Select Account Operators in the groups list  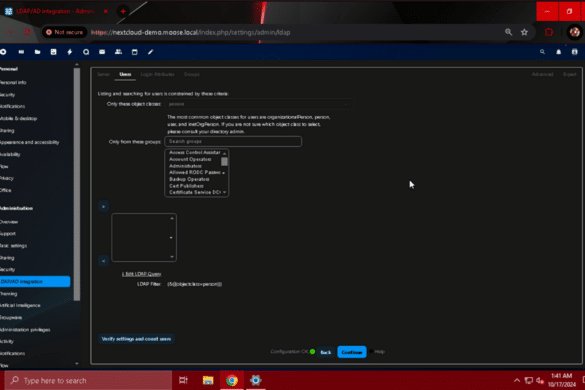pos(190,159)
